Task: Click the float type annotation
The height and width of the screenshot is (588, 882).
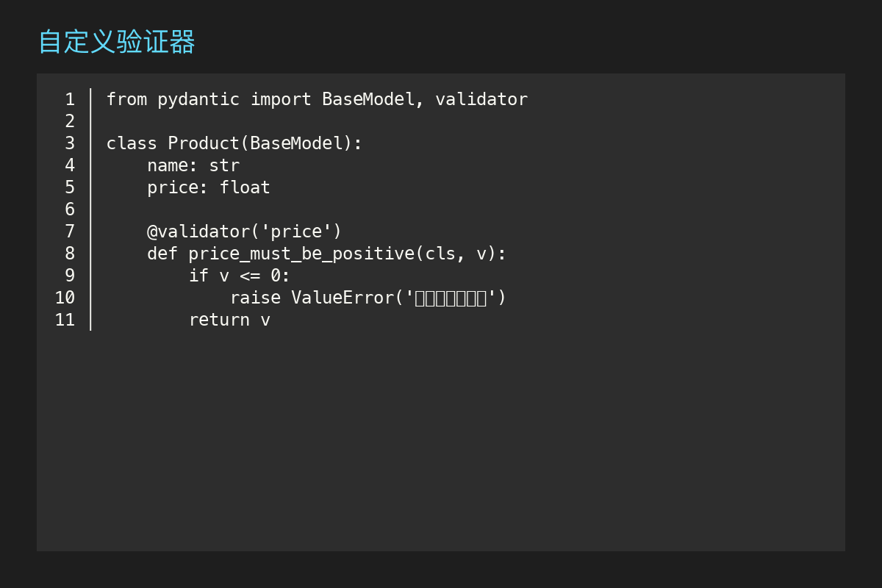Action: click(245, 187)
